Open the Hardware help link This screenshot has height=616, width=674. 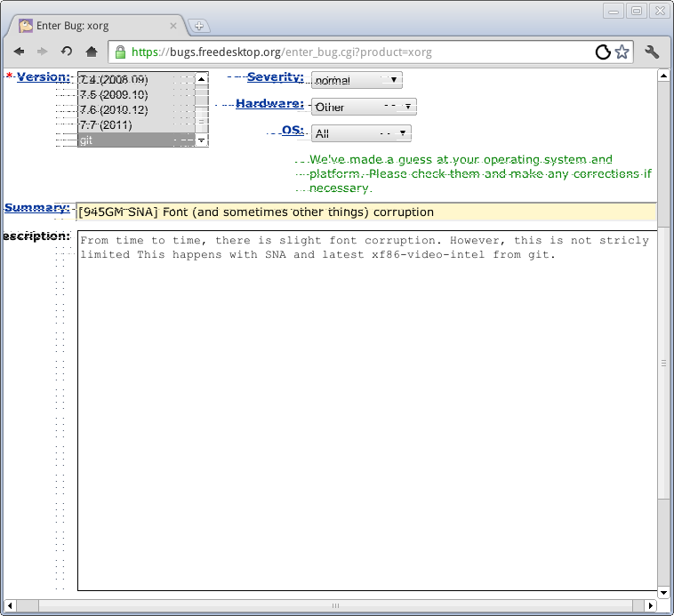point(269,104)
